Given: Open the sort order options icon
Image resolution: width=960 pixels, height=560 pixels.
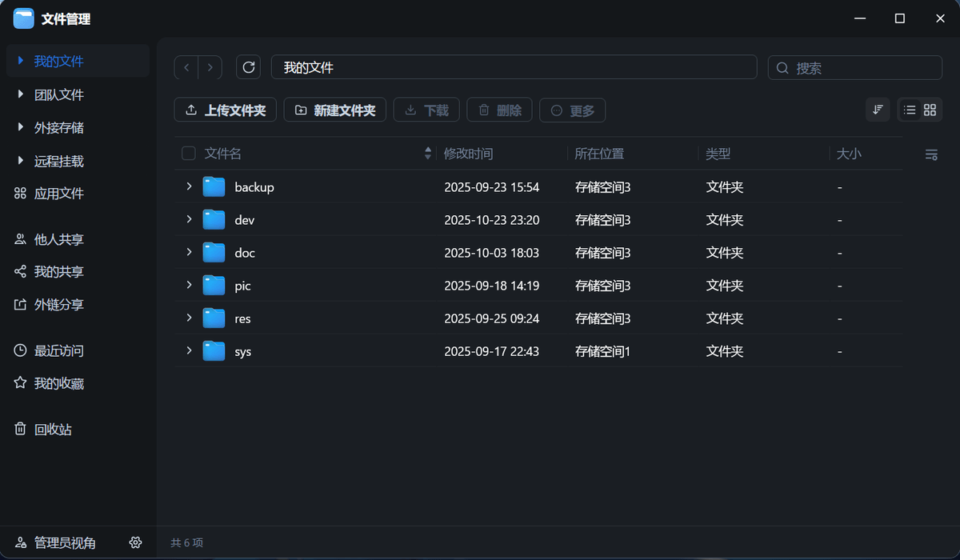Looking at the screenshot, I should (878, 110).
